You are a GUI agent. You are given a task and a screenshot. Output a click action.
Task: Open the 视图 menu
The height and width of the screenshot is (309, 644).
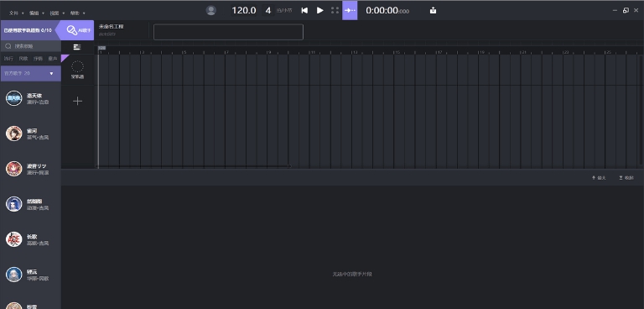[x=55, y=13]
